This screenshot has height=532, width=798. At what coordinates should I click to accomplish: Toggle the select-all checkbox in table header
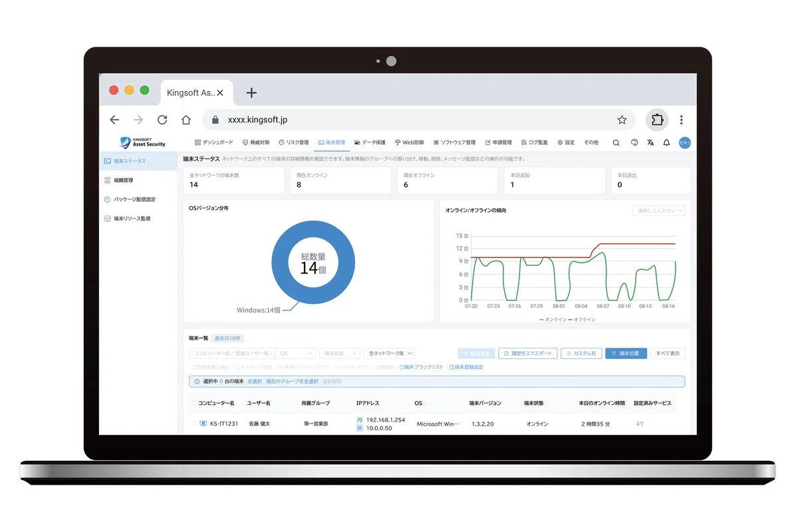click(194, 404)
